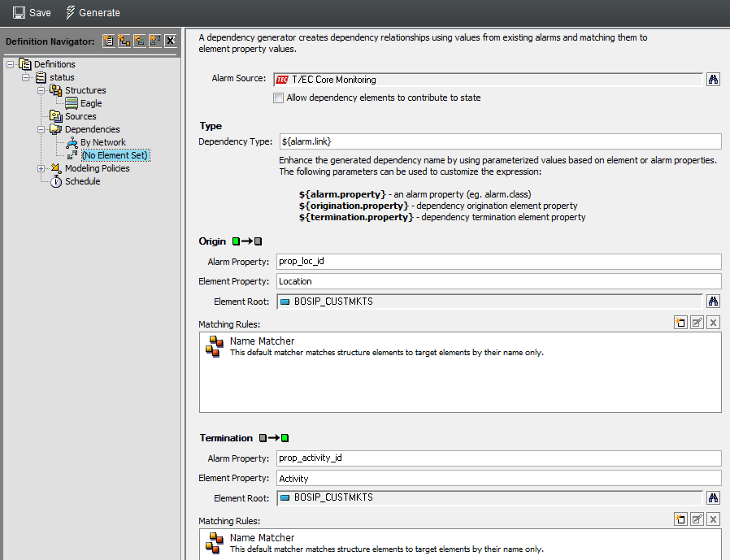Click the delete X icon in Definition Navigator
This screenshot has width=730, height=560.
pos(171,41)
